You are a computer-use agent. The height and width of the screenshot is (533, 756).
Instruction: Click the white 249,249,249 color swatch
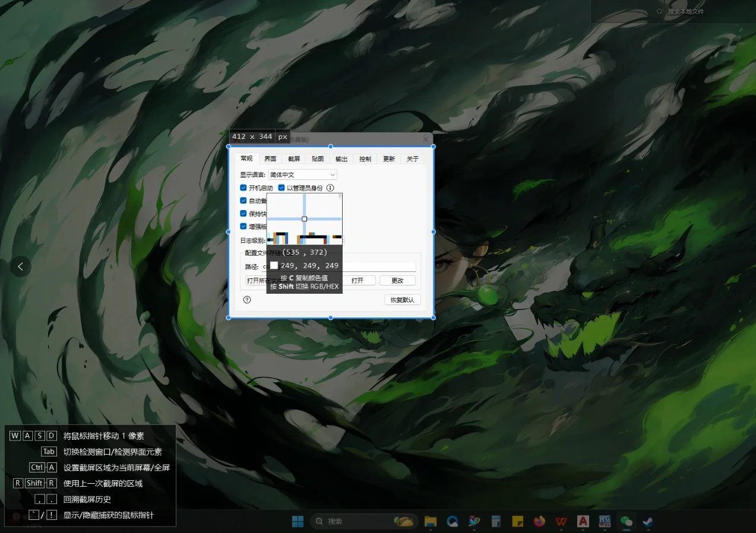[x=274, y=265]
